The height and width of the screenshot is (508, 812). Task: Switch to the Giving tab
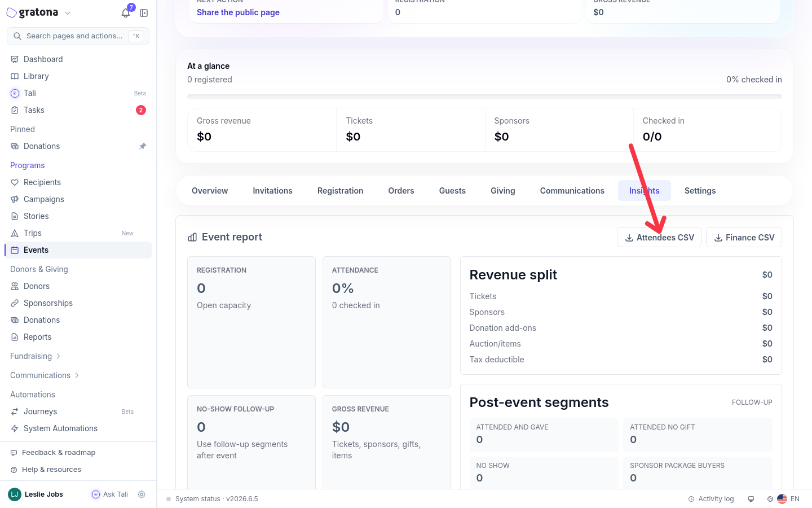(x=503, y=191)
